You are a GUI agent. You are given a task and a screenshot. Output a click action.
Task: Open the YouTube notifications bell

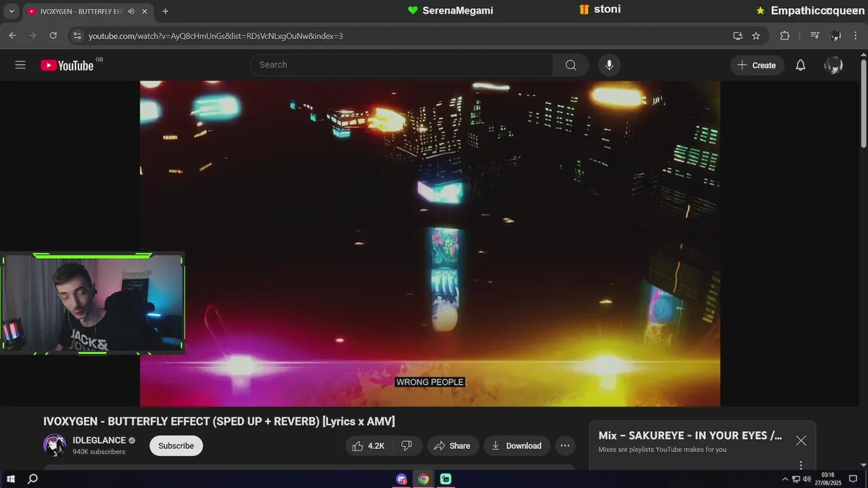[800, 65]
